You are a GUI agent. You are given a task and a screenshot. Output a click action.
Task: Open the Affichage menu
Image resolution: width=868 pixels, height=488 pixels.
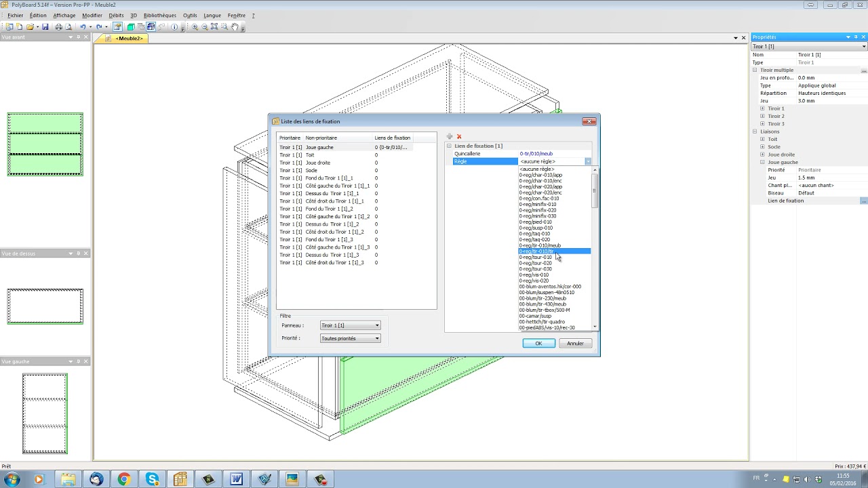64,15
